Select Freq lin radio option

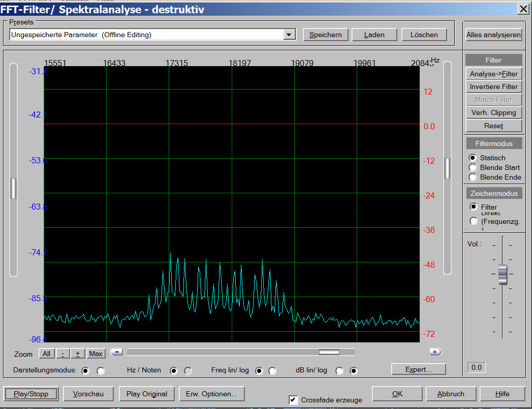click(259, 371)
